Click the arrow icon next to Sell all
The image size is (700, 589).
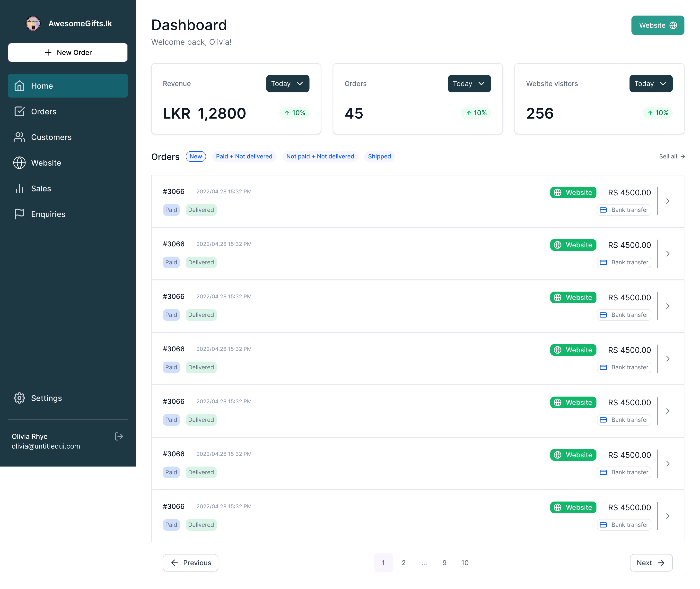pyautogui.click(x=683, y=156)
